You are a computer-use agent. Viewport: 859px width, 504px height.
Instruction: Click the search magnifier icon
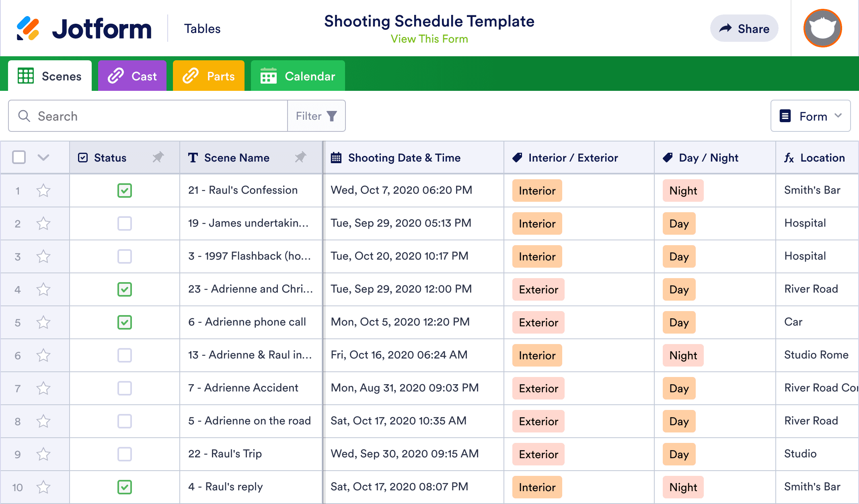pos(24,116)
